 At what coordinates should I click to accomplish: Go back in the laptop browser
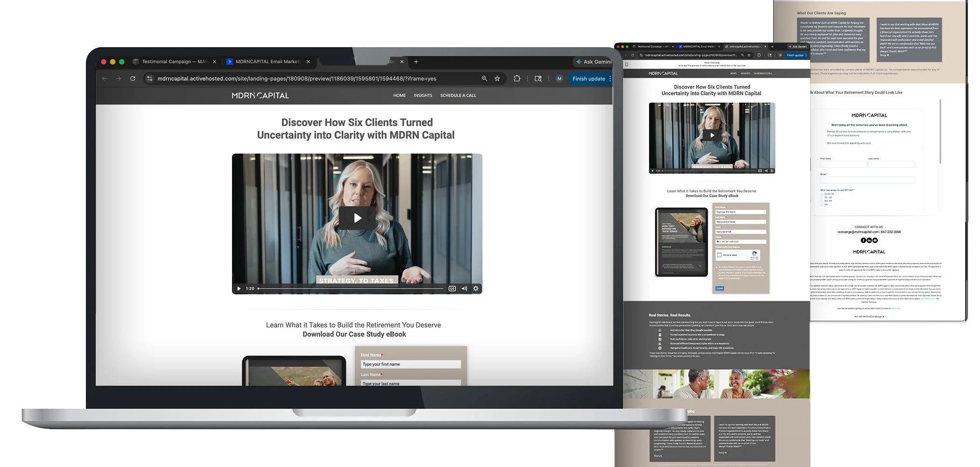(105, 78)
